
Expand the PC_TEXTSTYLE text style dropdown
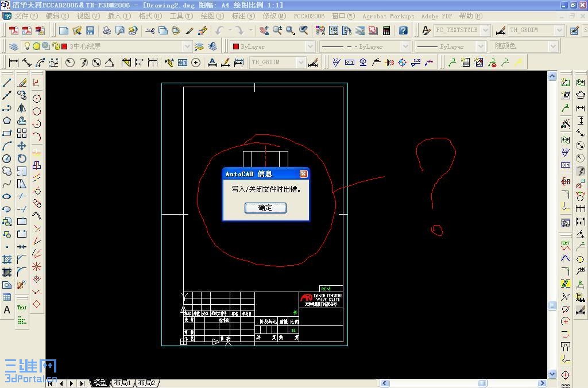point(485,30)
